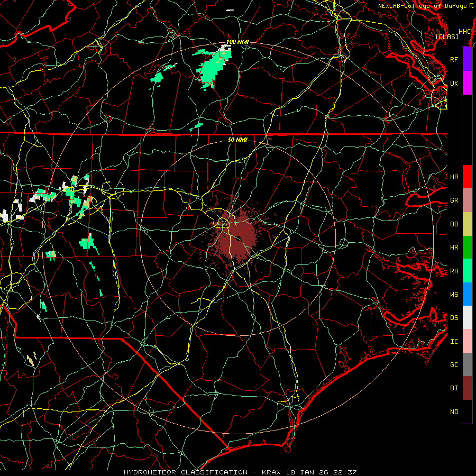Viewport: 476px width, 476px height.
Task: Click the HA red legend swatch
Action: coord(467,177)
